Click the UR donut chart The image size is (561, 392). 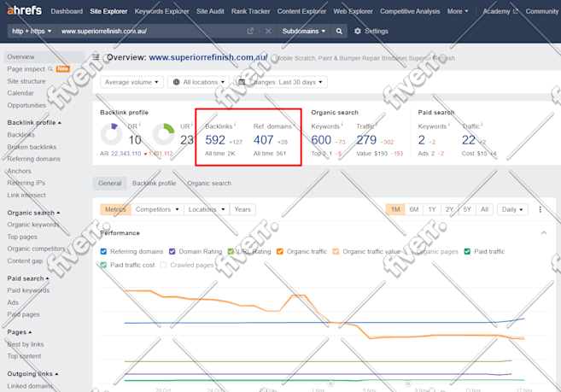(164, 134)
